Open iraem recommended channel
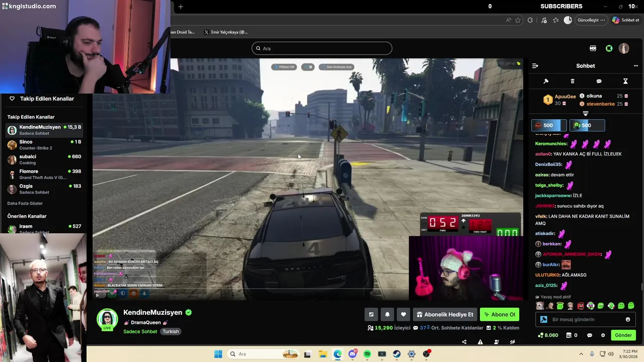The width and height of the screenshot is (644, 362). tap(44, 229)
